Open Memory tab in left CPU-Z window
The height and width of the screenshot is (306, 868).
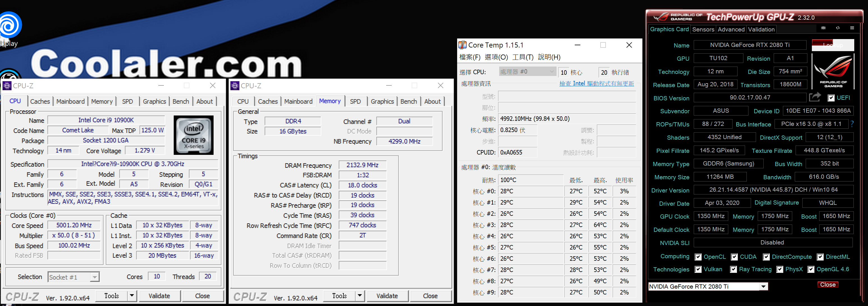pyautogui.click(x=102, y=101)
